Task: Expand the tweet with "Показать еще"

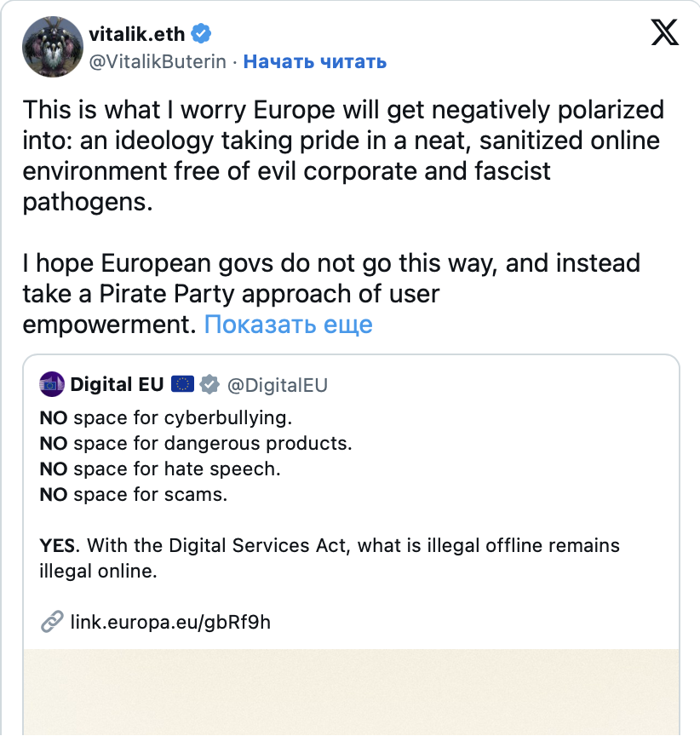Action: (288, 325)
